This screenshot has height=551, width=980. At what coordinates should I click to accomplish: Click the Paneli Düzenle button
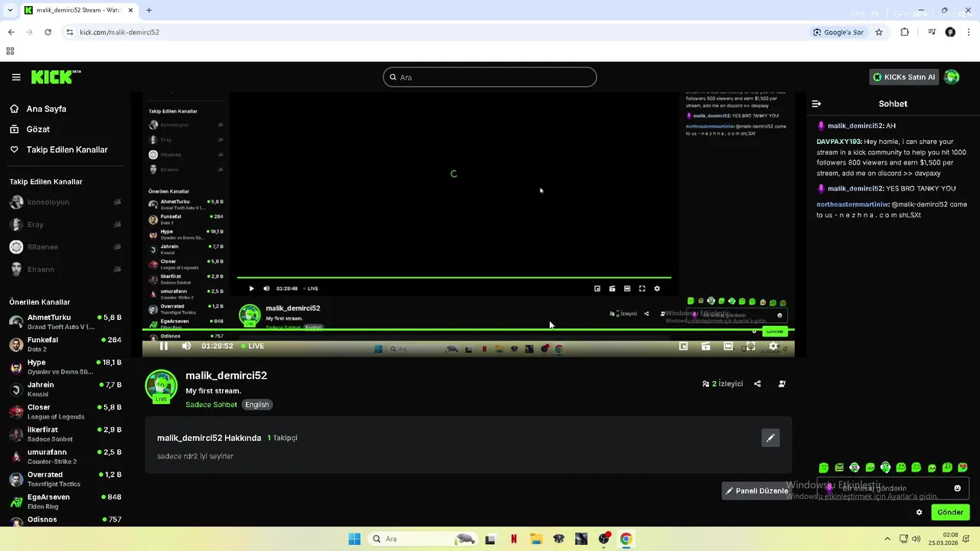tap(756, 491)
